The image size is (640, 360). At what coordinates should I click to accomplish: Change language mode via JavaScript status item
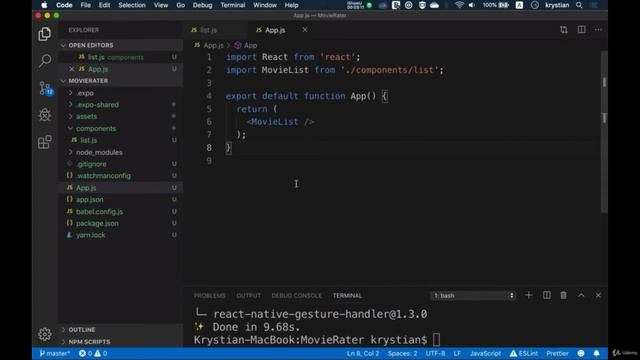tap(485, 353)
